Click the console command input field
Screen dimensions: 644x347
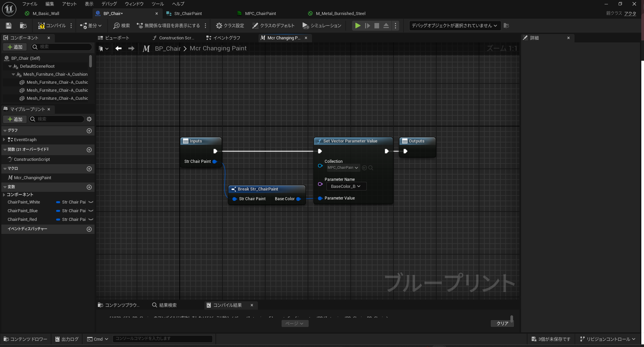pos(162,339)
